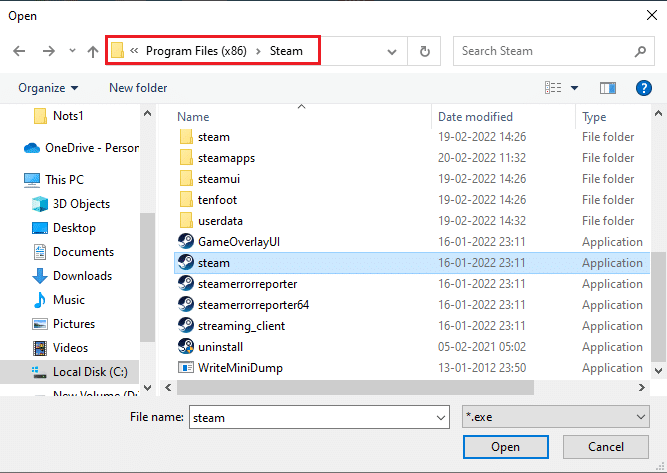Click the File name input box
The image size is (667, 473).
click(x=311, y=417)
